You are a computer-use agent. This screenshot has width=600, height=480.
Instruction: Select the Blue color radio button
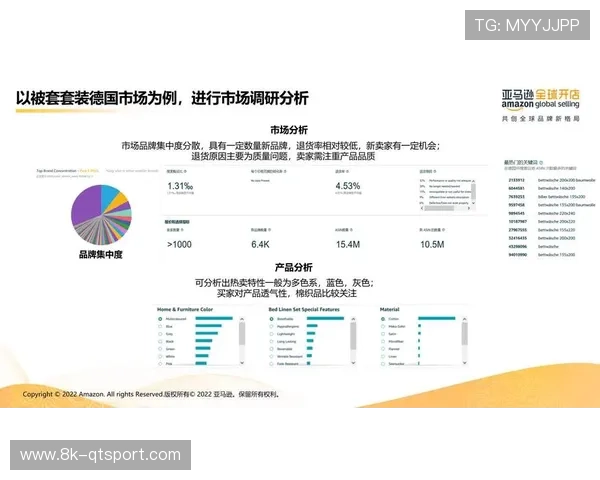tap(160, 327)
